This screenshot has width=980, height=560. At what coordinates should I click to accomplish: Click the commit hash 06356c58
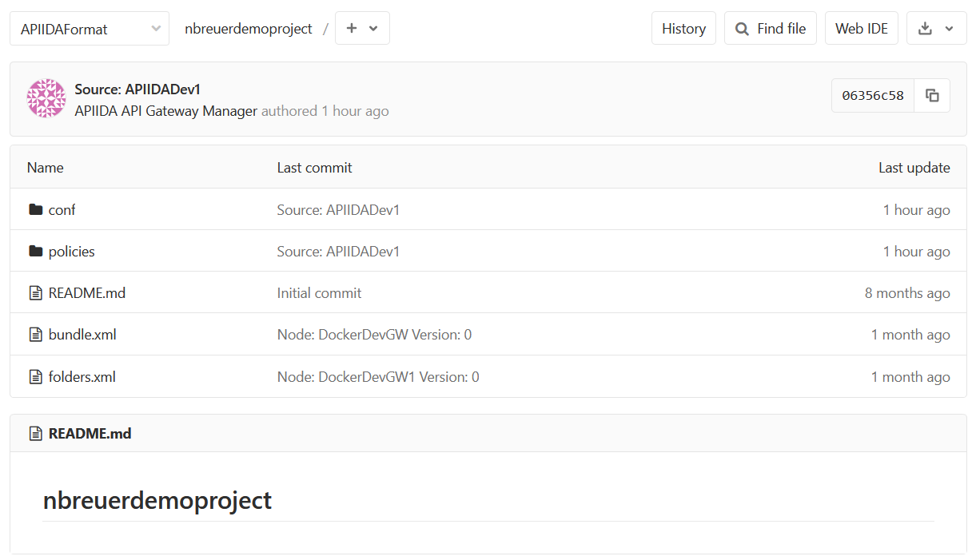[x=872, y=94]
